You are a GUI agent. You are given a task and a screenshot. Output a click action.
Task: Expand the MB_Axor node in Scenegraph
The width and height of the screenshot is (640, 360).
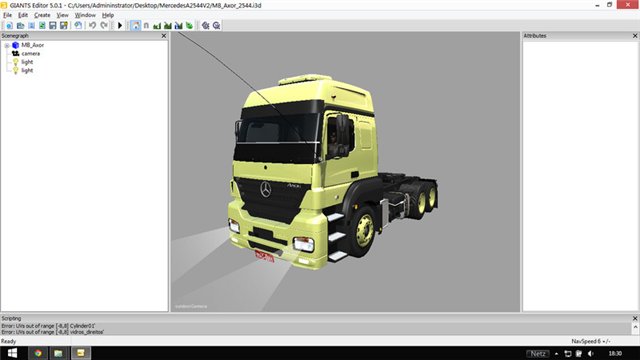coord(7,45)
